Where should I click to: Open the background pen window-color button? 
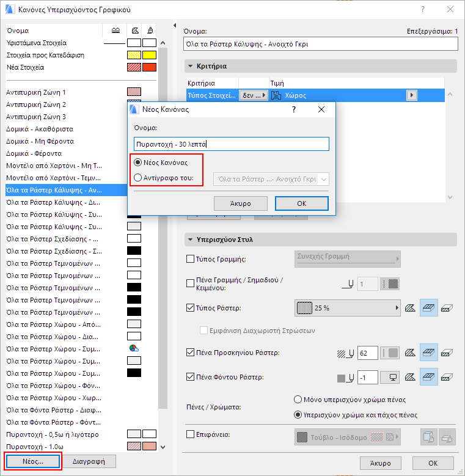click(390, 378)
